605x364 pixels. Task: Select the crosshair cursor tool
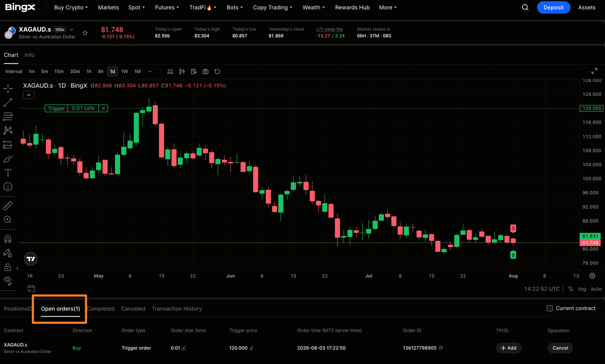[x=8, y=88]
